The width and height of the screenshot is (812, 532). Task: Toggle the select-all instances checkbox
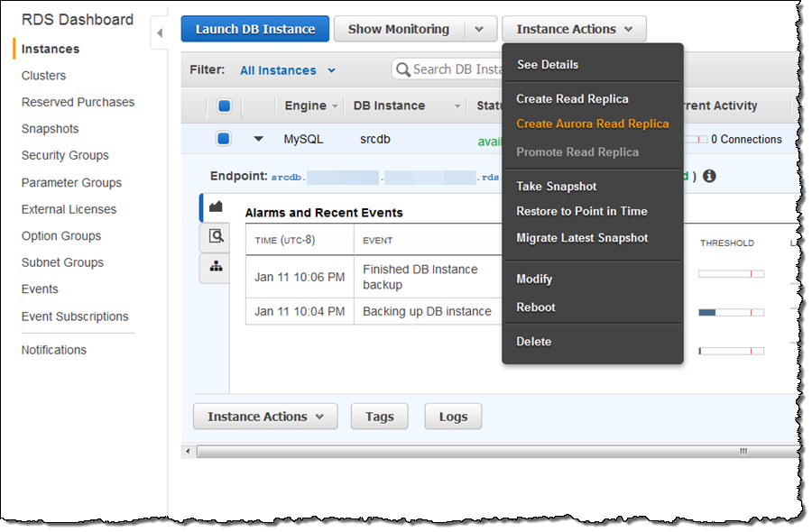224,105
